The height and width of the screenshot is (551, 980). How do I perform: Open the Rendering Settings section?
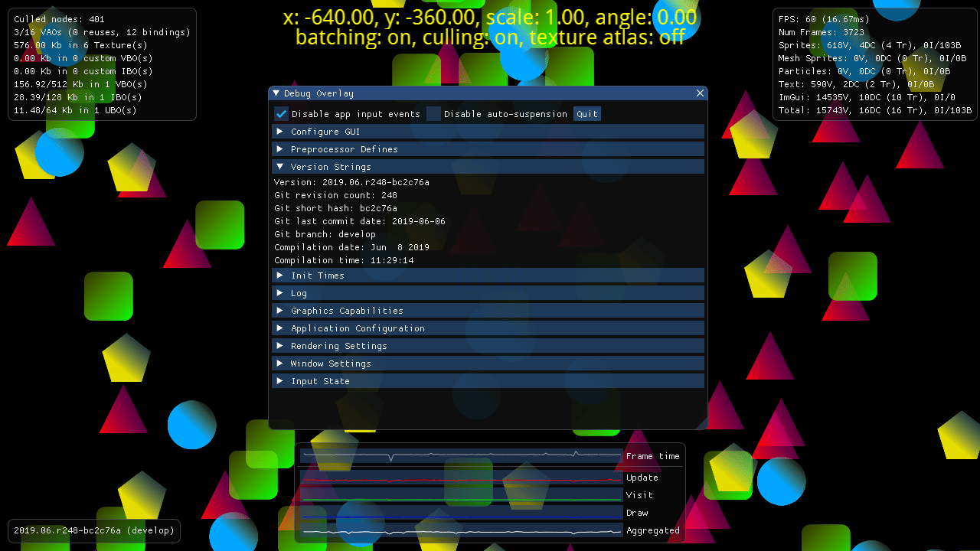click(x=488, y=346)
